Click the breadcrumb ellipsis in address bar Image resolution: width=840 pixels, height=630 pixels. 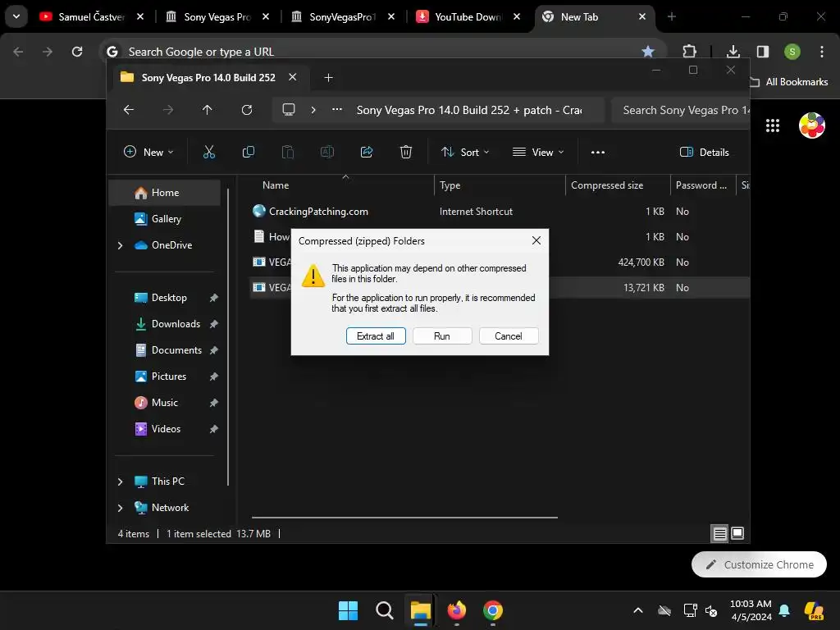coord(337,110)
